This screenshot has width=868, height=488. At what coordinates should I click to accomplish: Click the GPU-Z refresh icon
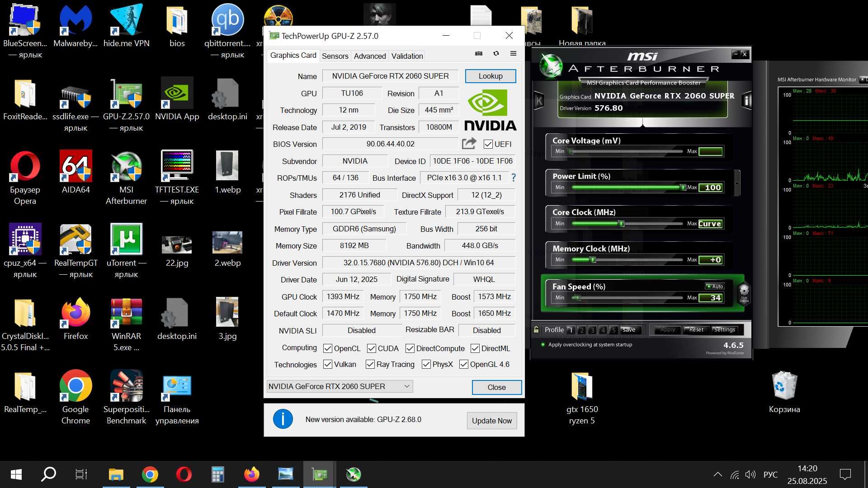(x=496, y=53)
